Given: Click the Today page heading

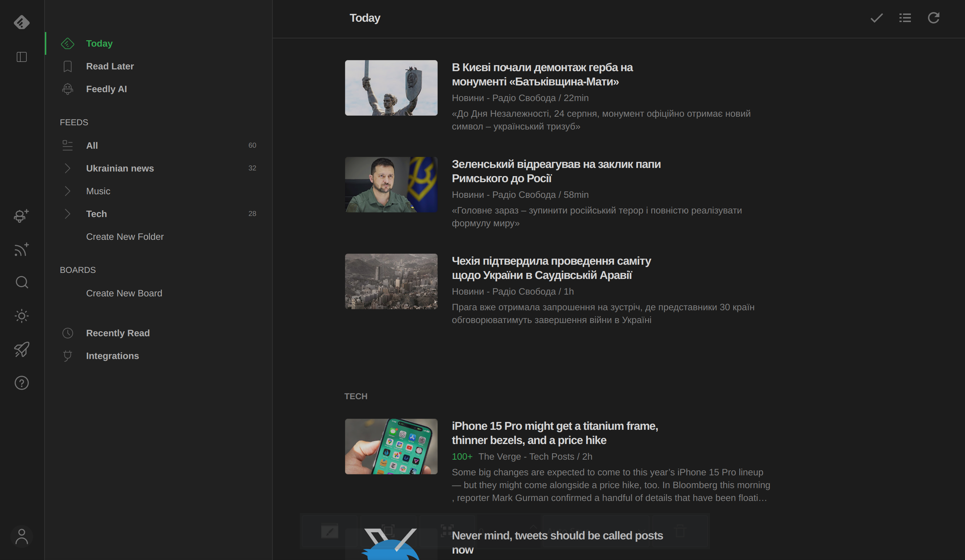Looking at the screenshot, I should coord(365,18).
